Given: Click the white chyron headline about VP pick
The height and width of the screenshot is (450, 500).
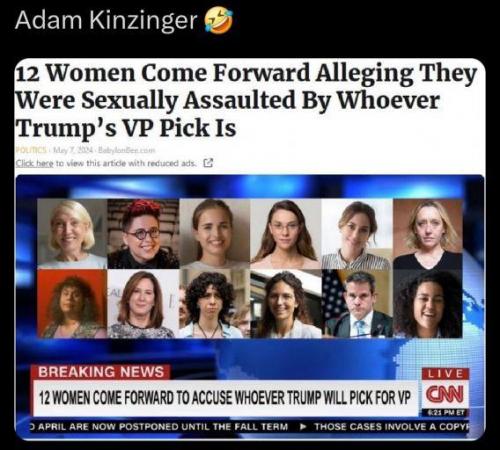Looking at the screenshot, I should click(225, 397).
